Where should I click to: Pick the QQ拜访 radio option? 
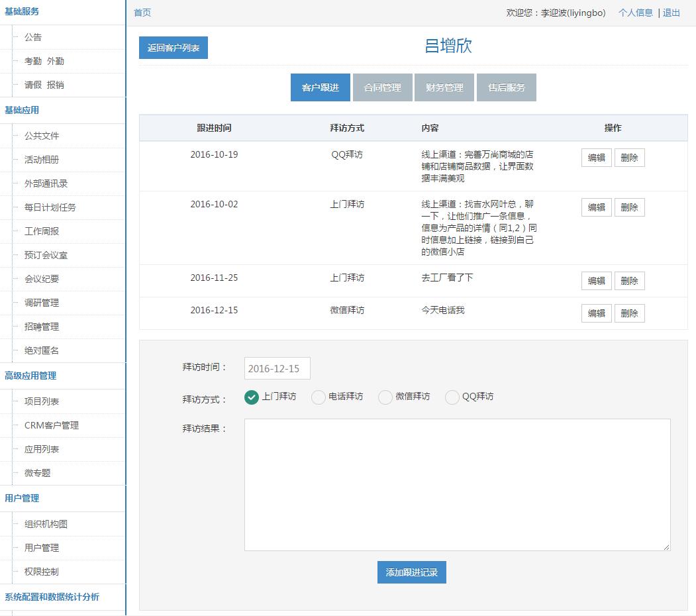click(452, 397)
